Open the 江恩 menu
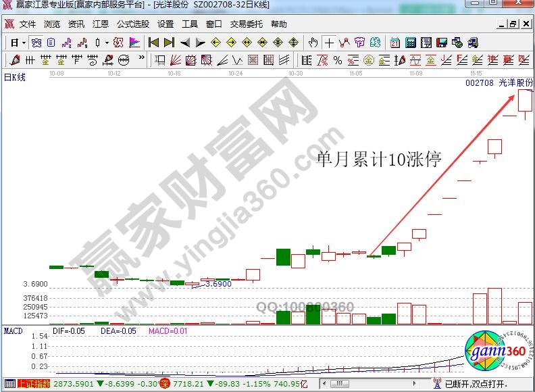 pyautogui.click(x=100, y=24)
